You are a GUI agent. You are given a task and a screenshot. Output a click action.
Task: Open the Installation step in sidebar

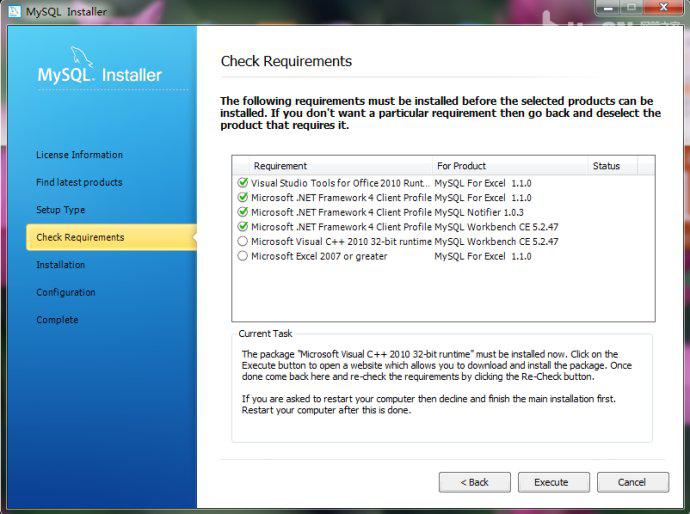[61, 265]
